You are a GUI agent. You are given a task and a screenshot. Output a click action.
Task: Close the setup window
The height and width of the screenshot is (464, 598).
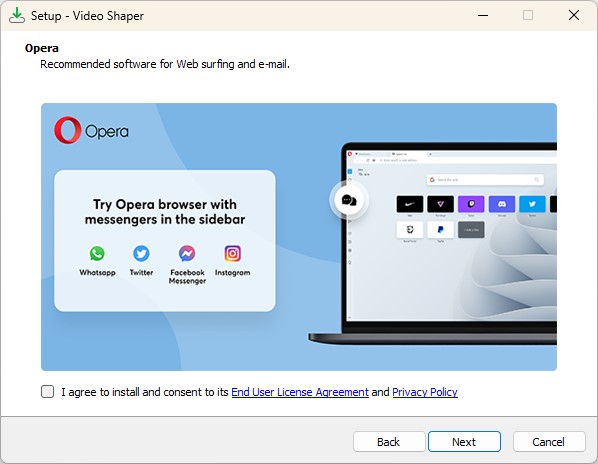[x=574, y=15]
